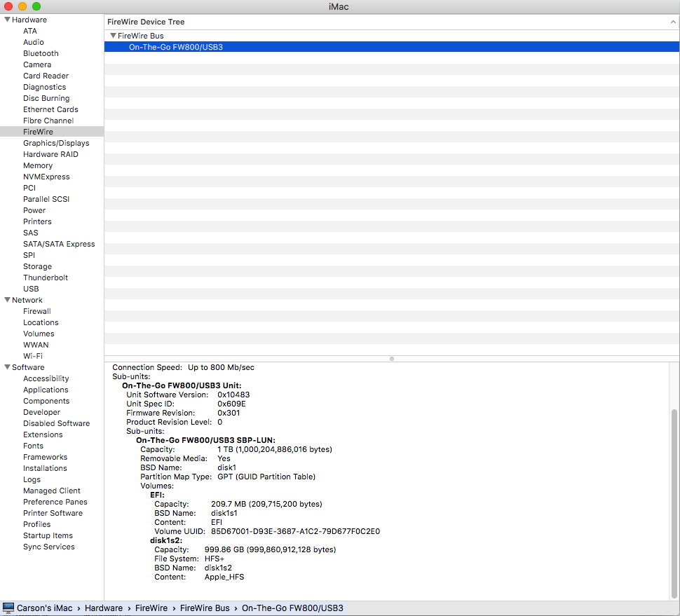Image resolution: width=680 pixels, height=616 pixels.
Task: Select NVMExpress in the sidebar
Action: click(46, 177)
